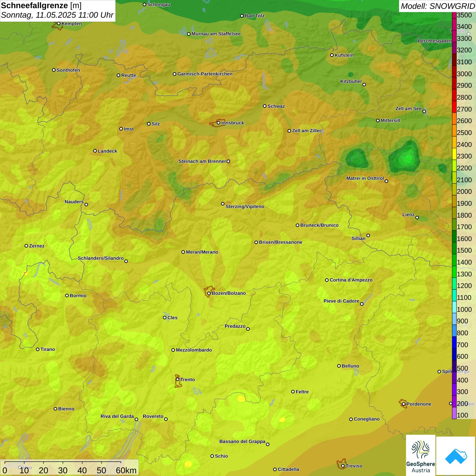The height and width of the screenshot is (476, 476).
Task: Click the 'Schlanders/Silandro' label
Action: [x=101, y=258]
